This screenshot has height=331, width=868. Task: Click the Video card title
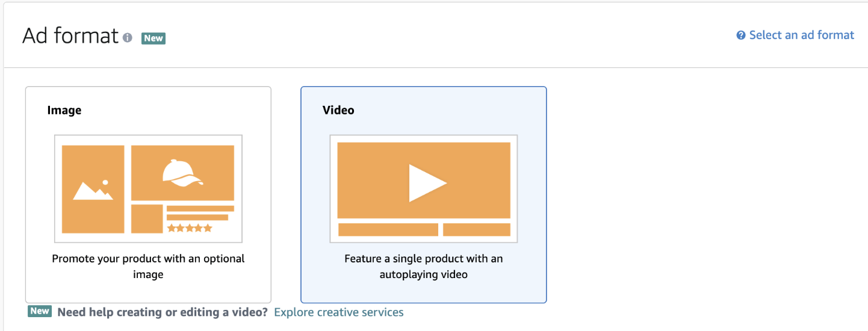[x=338, y=110]
